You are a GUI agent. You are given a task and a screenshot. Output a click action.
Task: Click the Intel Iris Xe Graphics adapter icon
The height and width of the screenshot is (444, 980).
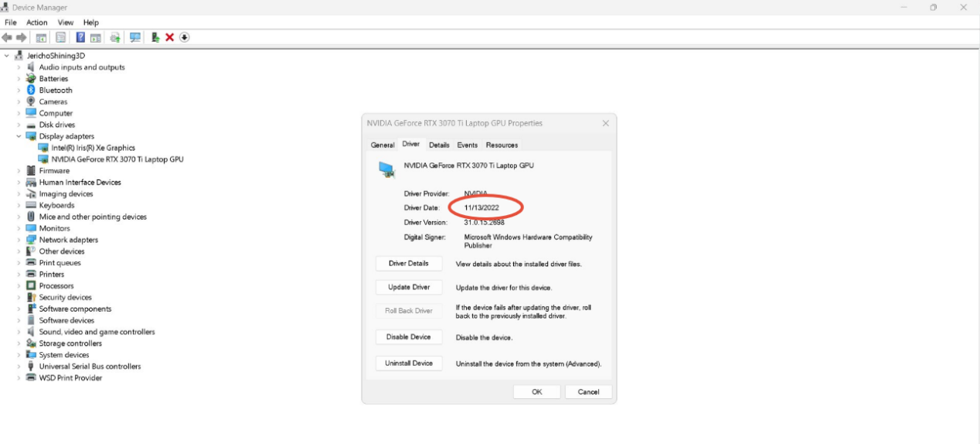43,148
